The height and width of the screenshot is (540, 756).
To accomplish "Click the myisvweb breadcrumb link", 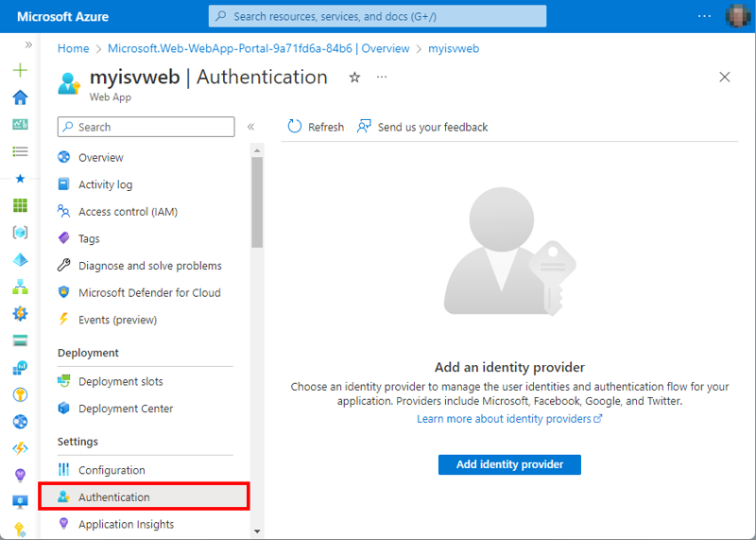I will pyautogui.click(x=454, y=48).
